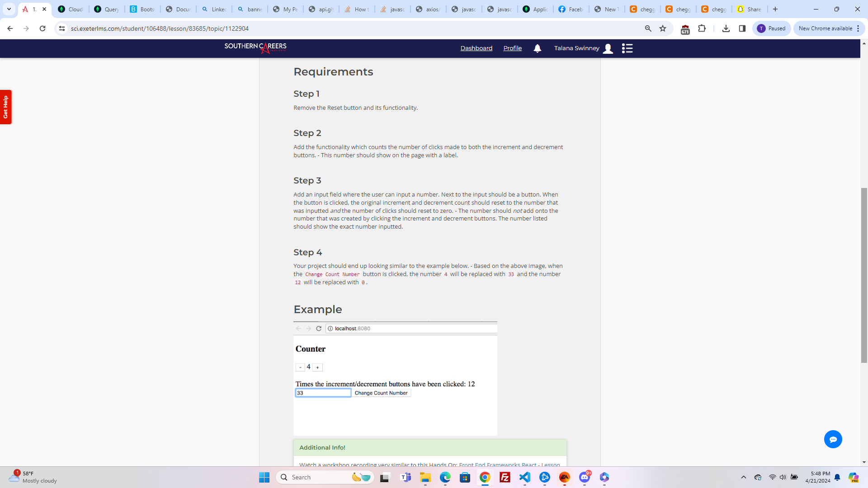Click the notification bell icon
This screenshot has width=868, height=488.
(x=537, y=48)
